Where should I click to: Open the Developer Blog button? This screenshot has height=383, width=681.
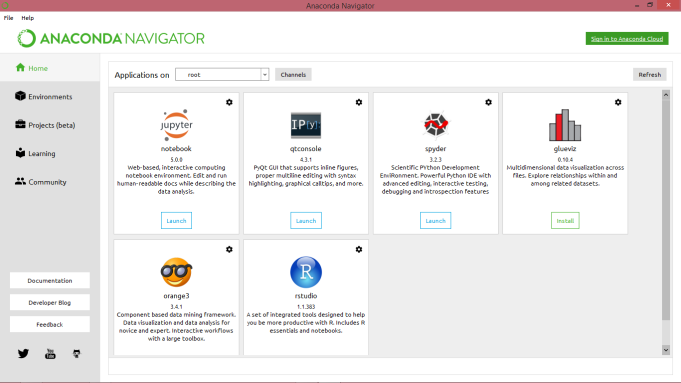50,302
